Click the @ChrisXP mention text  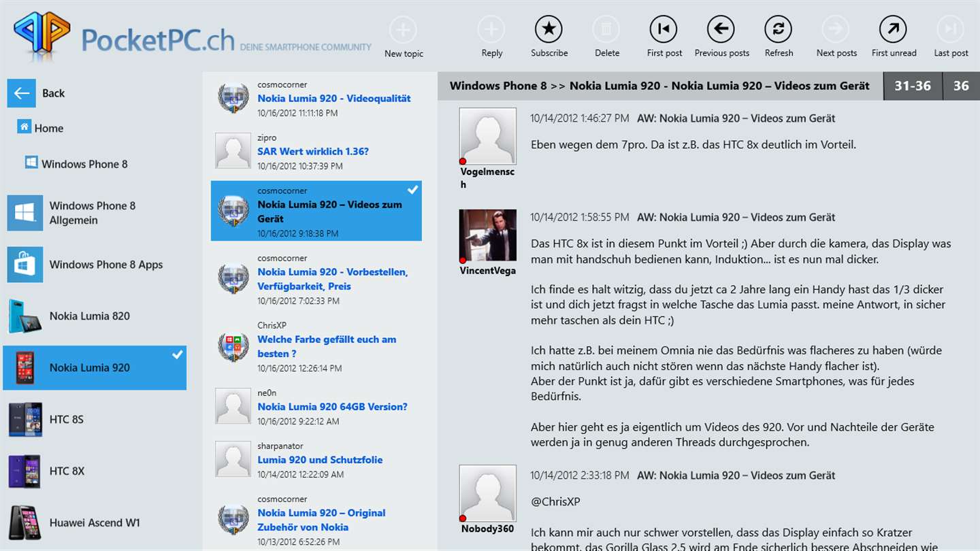(555, 502)
